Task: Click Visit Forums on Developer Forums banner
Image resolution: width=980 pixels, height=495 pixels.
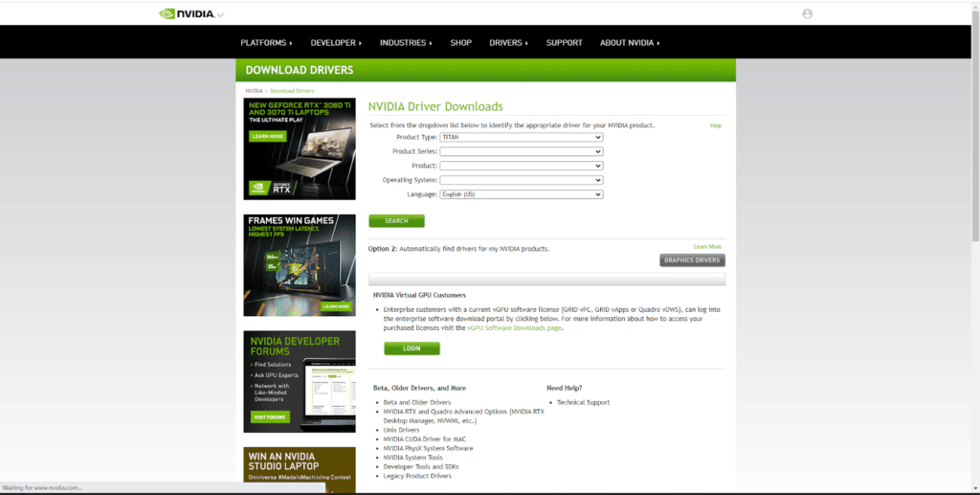Action: 270,416
